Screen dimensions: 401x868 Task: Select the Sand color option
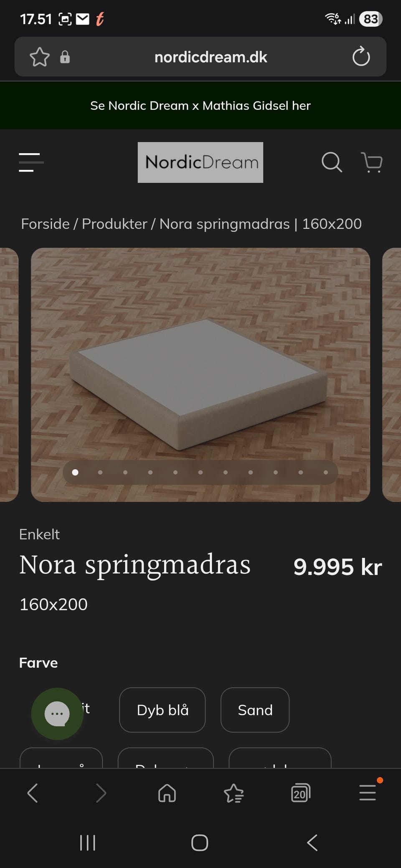255,710
